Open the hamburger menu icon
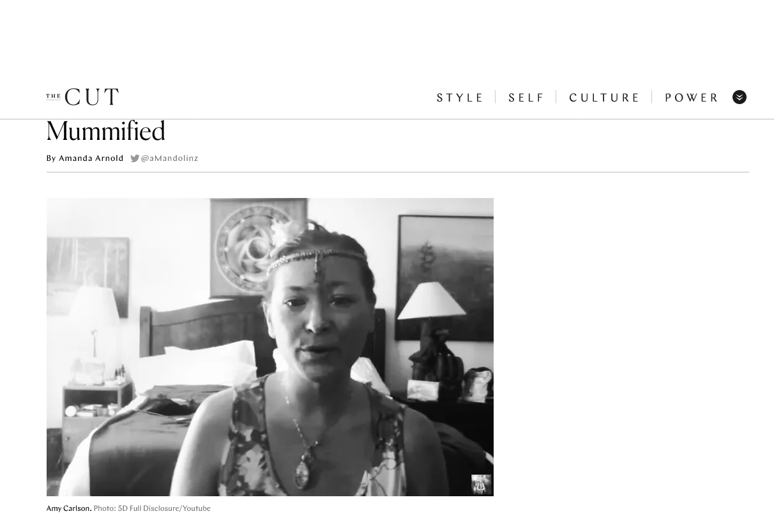774x532 pixels. [x=739, y=97]
